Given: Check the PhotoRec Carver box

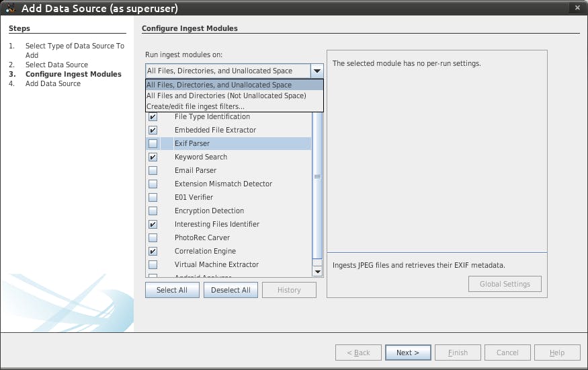Looking at the screenshot, I should click(153, 238).
